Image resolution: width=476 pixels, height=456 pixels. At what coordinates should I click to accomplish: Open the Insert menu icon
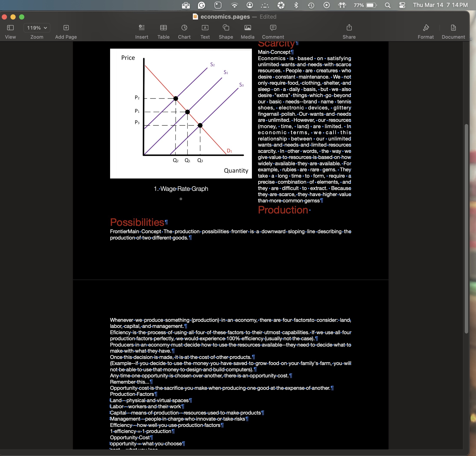click(x=142, y=28)
